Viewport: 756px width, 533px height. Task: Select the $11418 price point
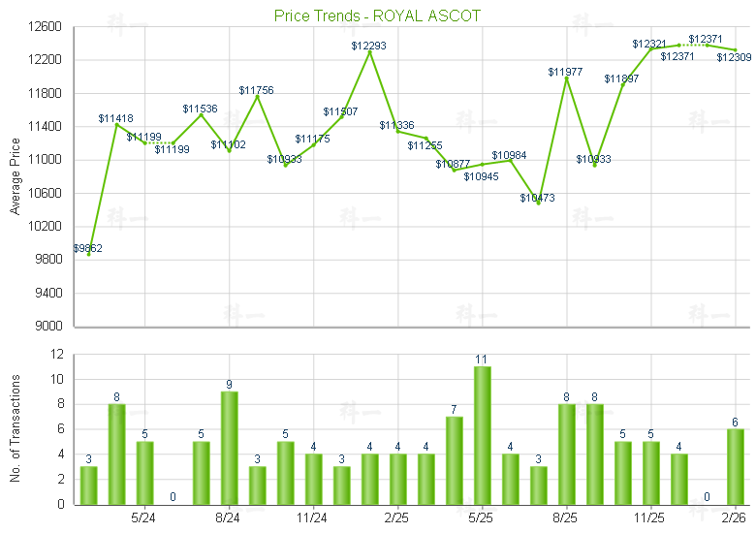(116, 124)
